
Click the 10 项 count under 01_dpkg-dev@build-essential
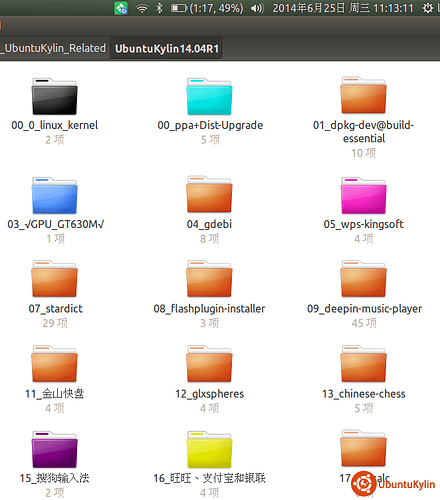[x=364, y=153]
